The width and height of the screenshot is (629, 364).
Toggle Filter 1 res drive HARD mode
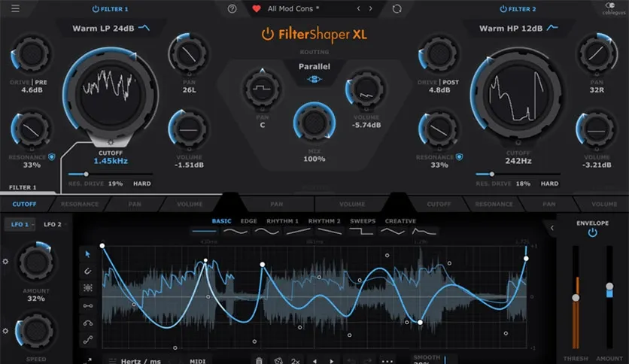pos(142,184)
